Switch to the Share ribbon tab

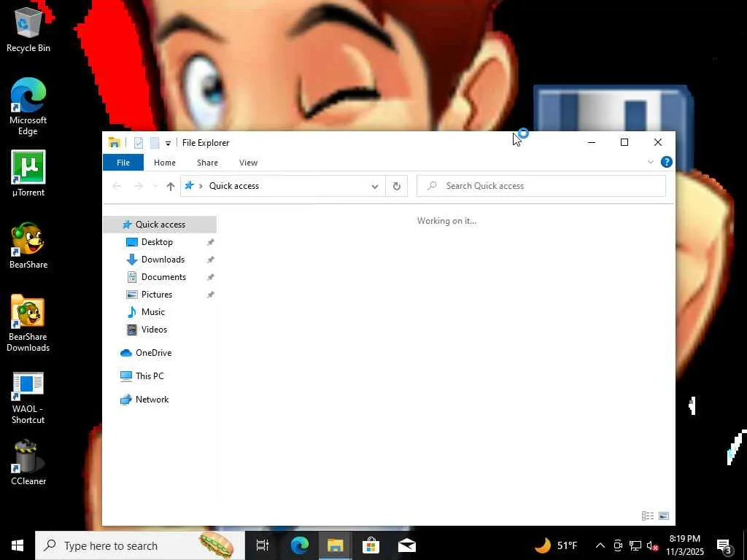[207, 163]
